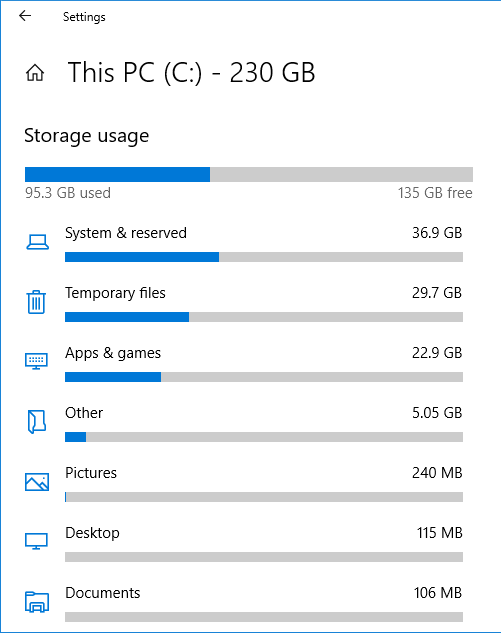The height and width of the screenshot is (633, 501).
Task: Click the Temporary files usage bar
Action: pyautogui.click(x=264, y=317)
